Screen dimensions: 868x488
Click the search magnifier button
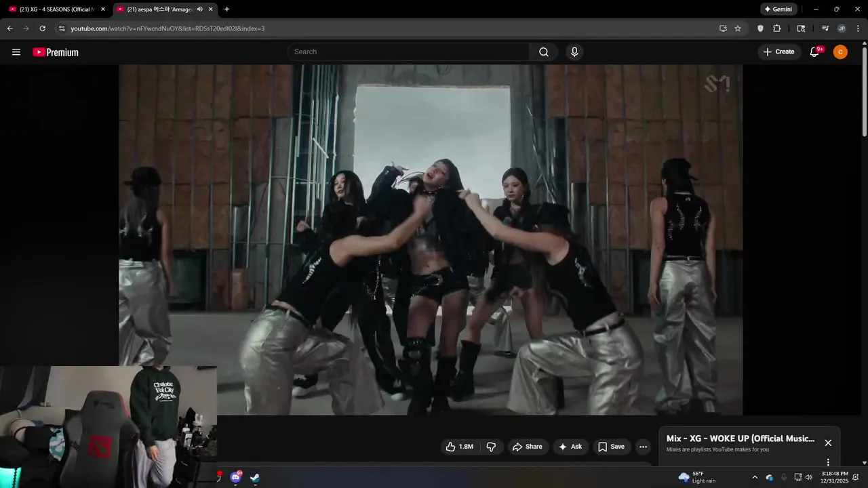[544, 52]
